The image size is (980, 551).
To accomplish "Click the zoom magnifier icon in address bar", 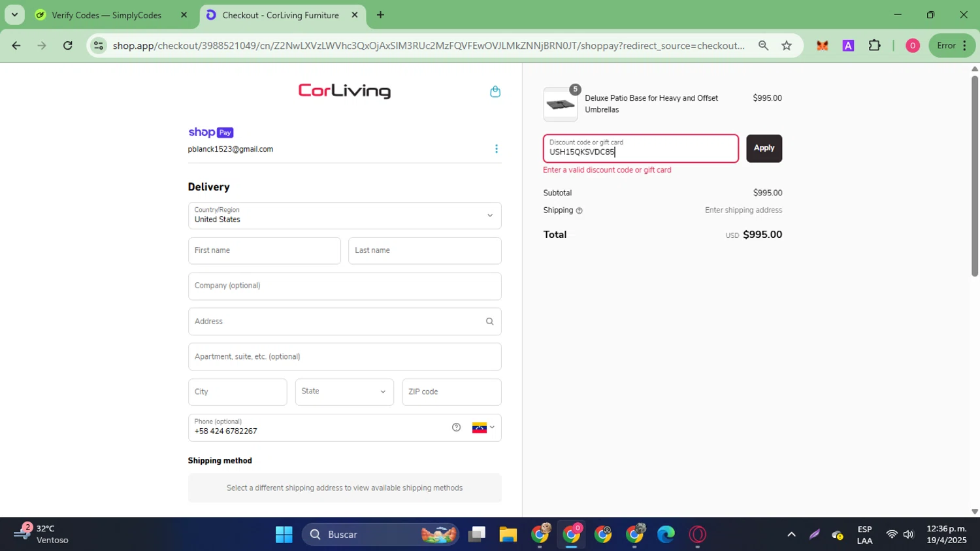I will pyautogui.click(x=763, y=46).
